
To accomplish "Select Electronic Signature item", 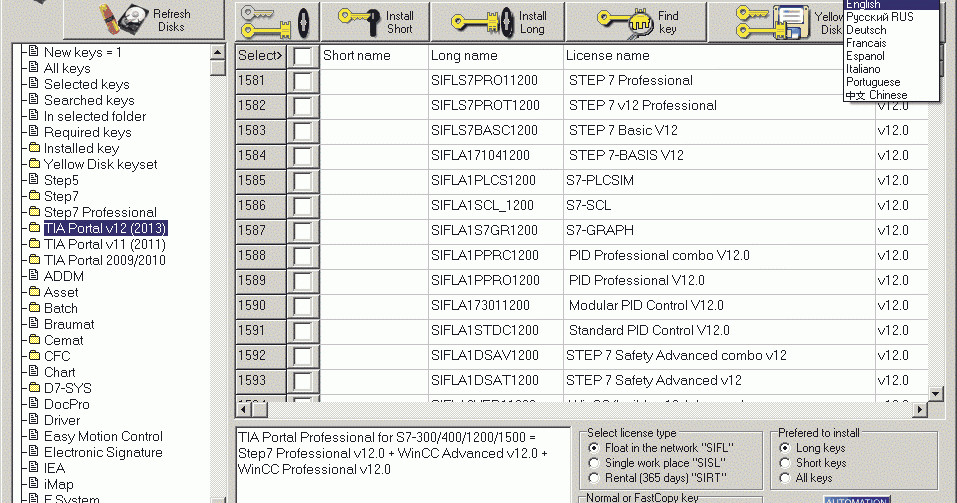I will point(103,452).
